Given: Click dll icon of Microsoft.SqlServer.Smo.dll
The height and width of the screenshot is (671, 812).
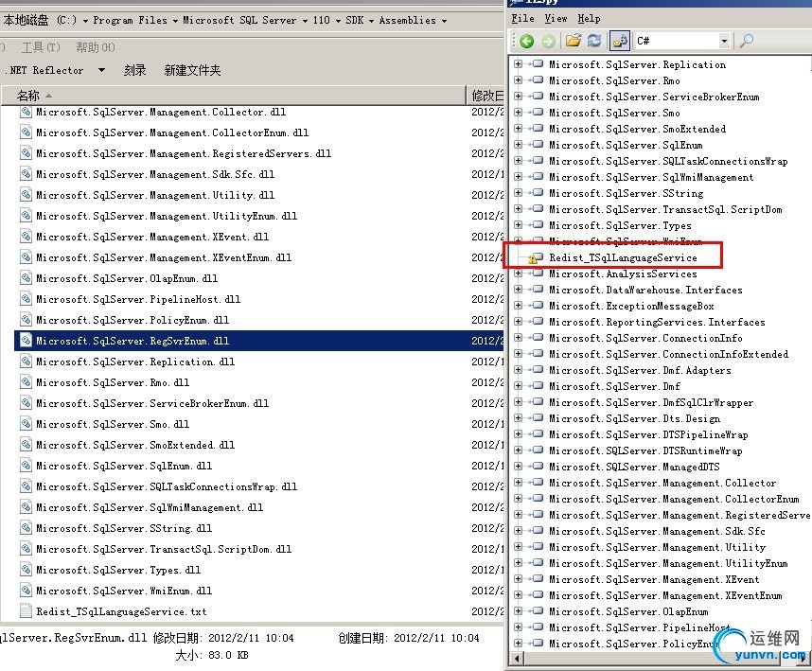Looking at the screenshot, I should (x=26, y=424).
